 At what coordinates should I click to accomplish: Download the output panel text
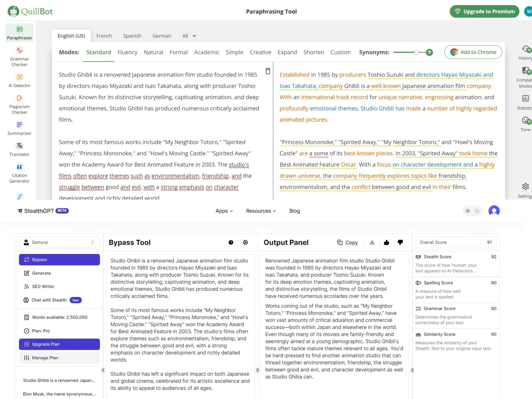(372, 242)
